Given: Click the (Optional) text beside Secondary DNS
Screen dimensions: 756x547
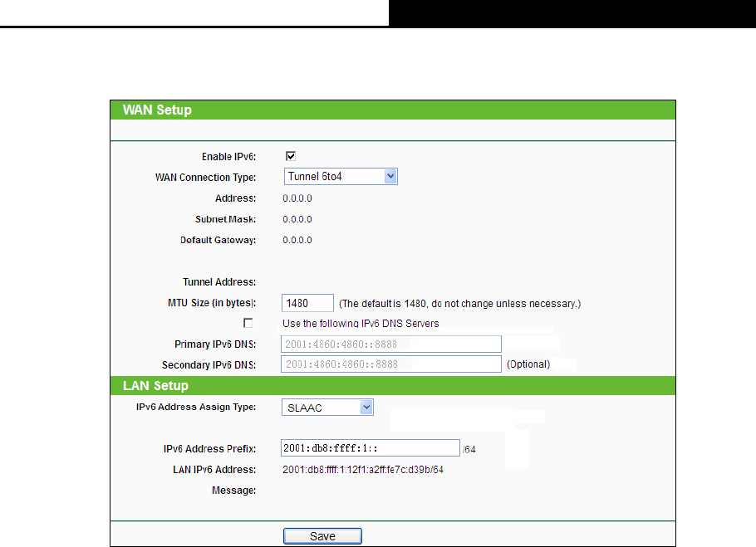Looking at the screenshot, I should click(x=528, y=364).
